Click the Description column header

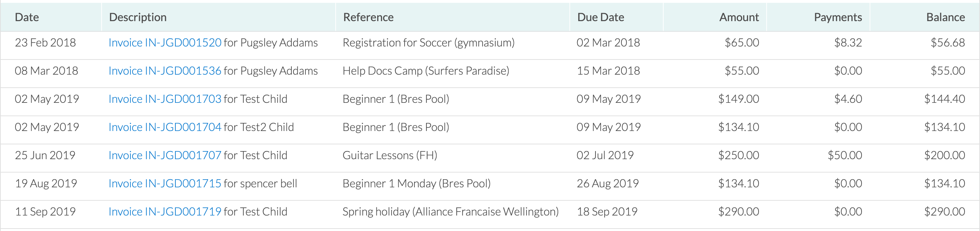[138, 17]
